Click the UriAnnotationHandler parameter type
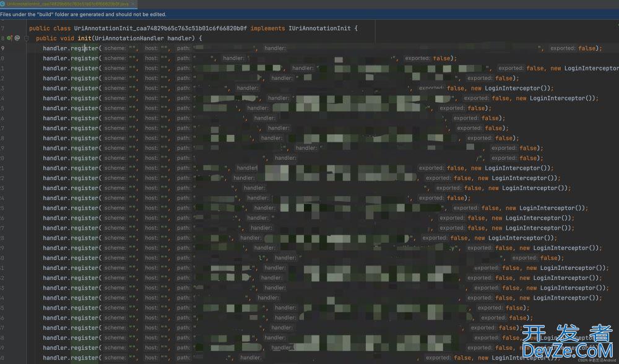This screenshot has height=364, width=619. 129,38
